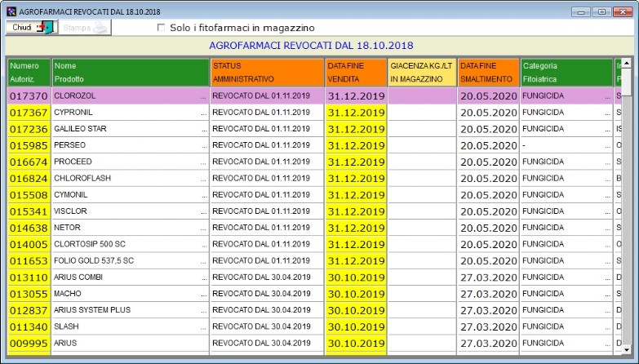Click FUNGICIDA category in GALILEO STAR row
The height and width of the screenshot is (364, 639).
[544, 129]
